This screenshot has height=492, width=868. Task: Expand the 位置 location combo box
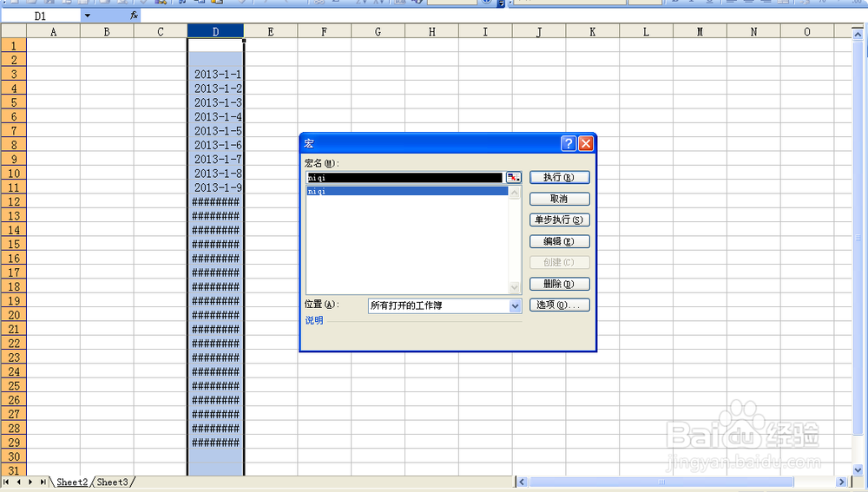pos(515,305)
